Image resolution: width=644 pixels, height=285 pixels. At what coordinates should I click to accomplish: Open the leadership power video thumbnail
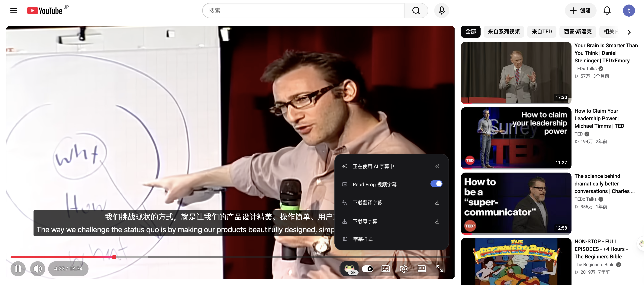tap(516, 138)
